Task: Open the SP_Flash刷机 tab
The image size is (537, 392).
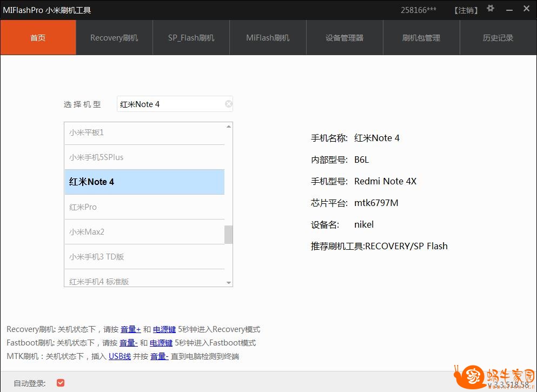Action: [191, 37]
